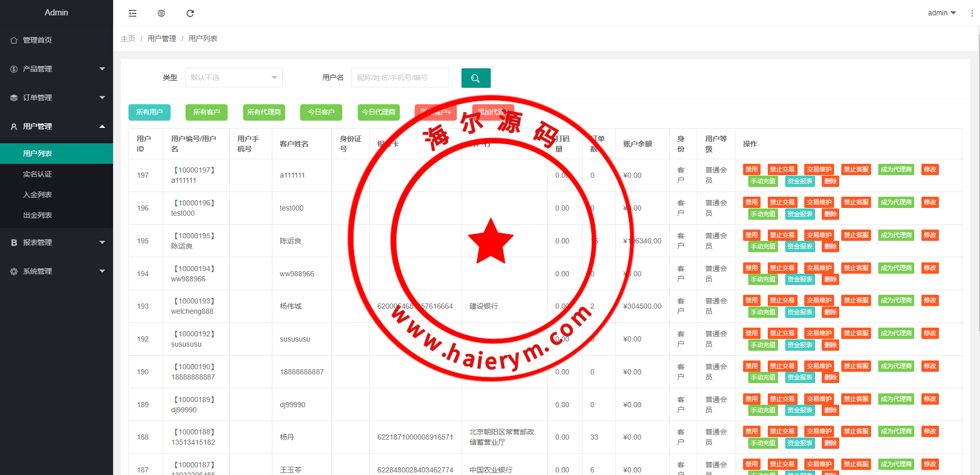
Task: Click 删除 for user test000
Action: [830, 214]
